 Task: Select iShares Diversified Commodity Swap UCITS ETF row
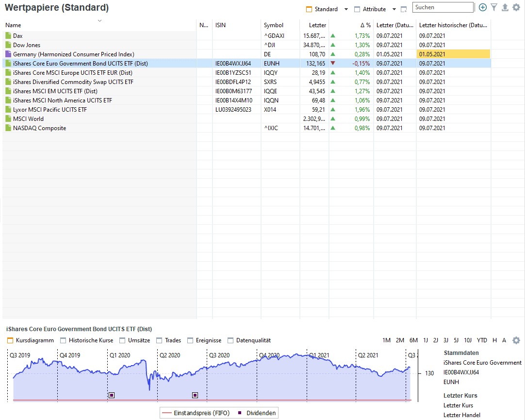tap(246, 82)
